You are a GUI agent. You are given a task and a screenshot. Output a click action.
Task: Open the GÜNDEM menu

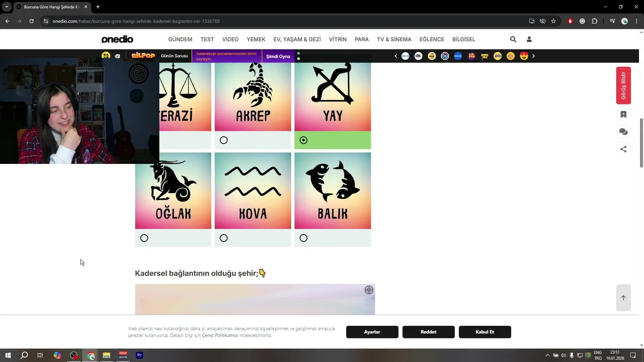point(180,39)
